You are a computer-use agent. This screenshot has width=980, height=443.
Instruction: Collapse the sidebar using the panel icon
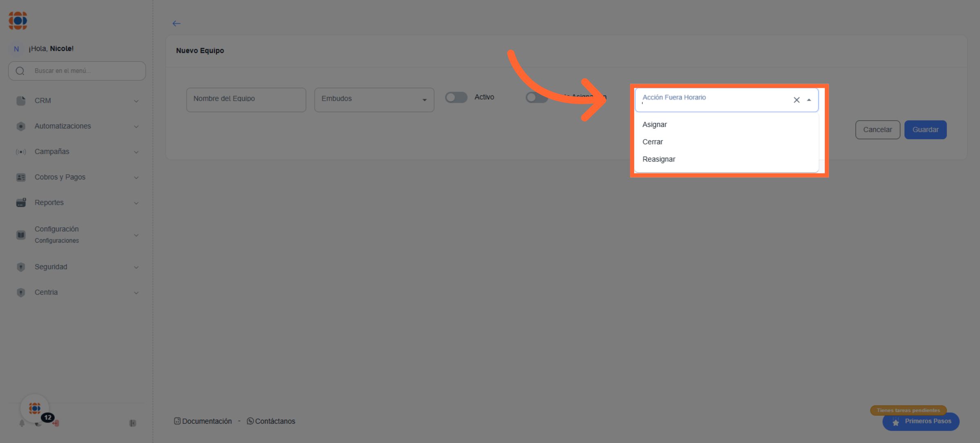[133, 423]
